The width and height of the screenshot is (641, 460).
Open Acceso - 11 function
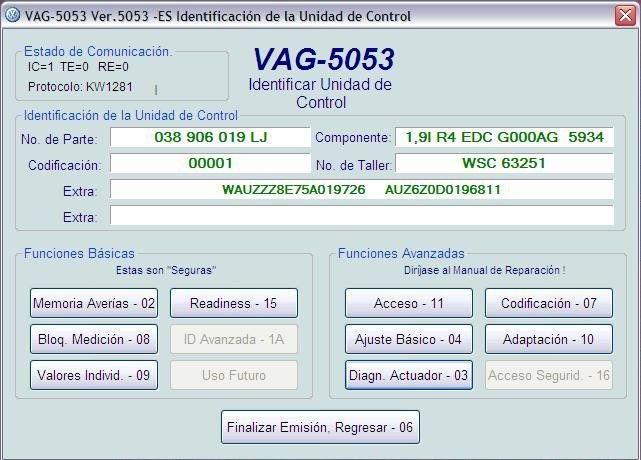[x=409, y=303]
